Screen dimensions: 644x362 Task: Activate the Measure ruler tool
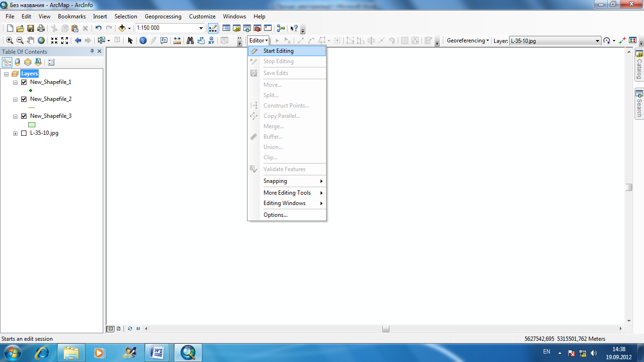(177, 41)
